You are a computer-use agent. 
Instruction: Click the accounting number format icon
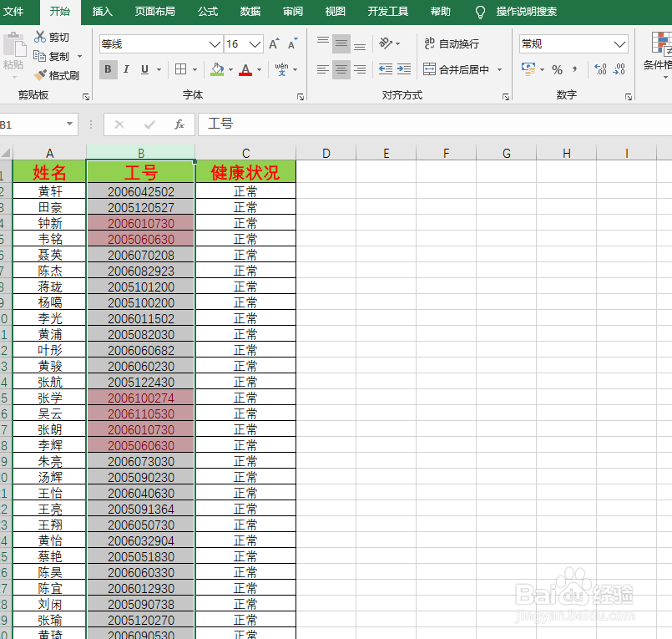pyautogui.click(x=528, y=69)
